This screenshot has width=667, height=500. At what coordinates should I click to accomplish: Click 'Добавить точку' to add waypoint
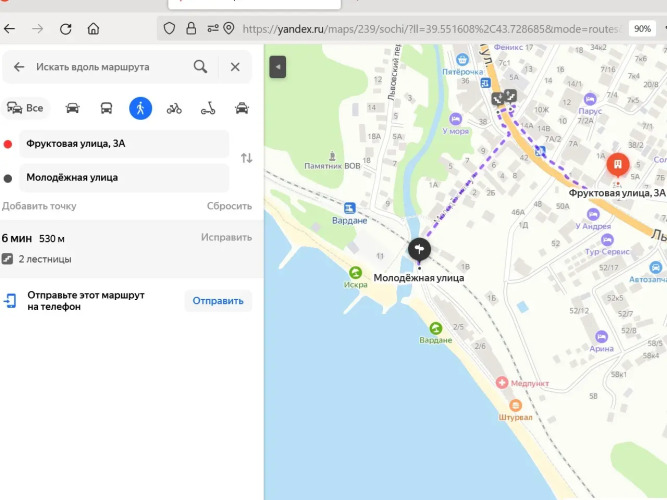click(39, 206)
